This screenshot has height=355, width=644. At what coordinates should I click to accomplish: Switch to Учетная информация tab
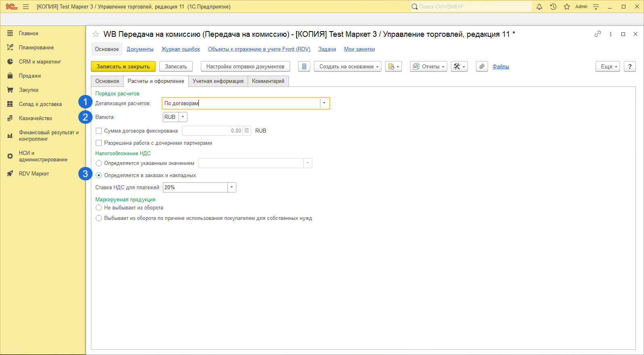(218, 81)
